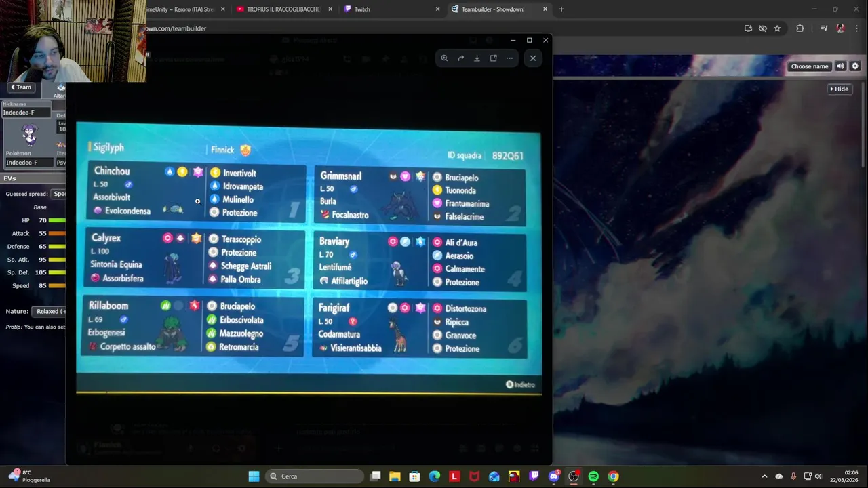The height and width of the screenshot is (488, 868).
Task: Click the Nickname field showing Indeedee-F
Action: click(26, 113)
